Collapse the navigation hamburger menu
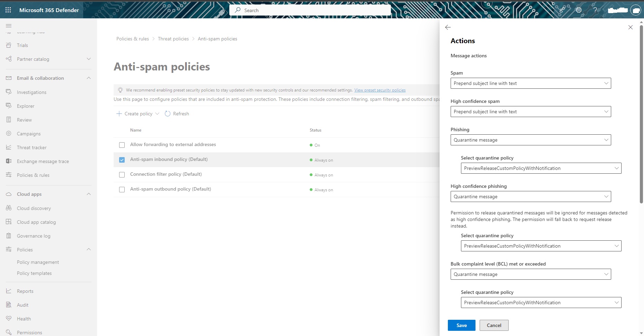644x336 pixels. (x=9, y=26)
